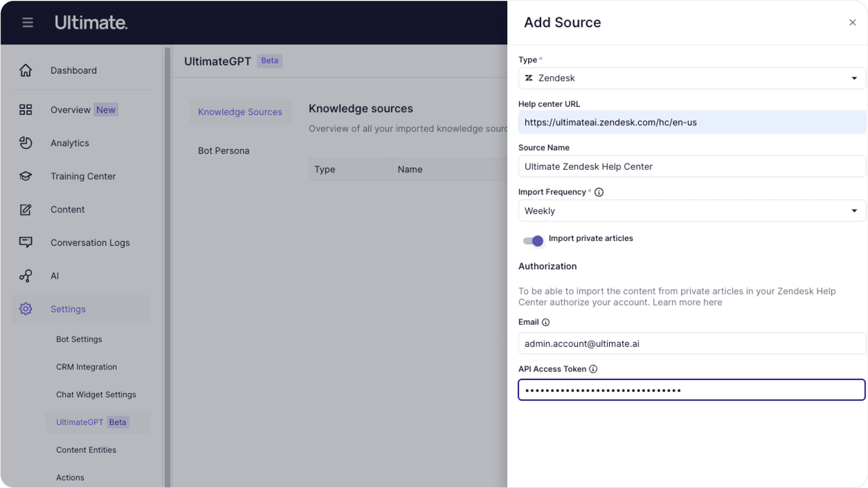
Task: Click the sidebar vertical scrollbar
Action: 167,258
